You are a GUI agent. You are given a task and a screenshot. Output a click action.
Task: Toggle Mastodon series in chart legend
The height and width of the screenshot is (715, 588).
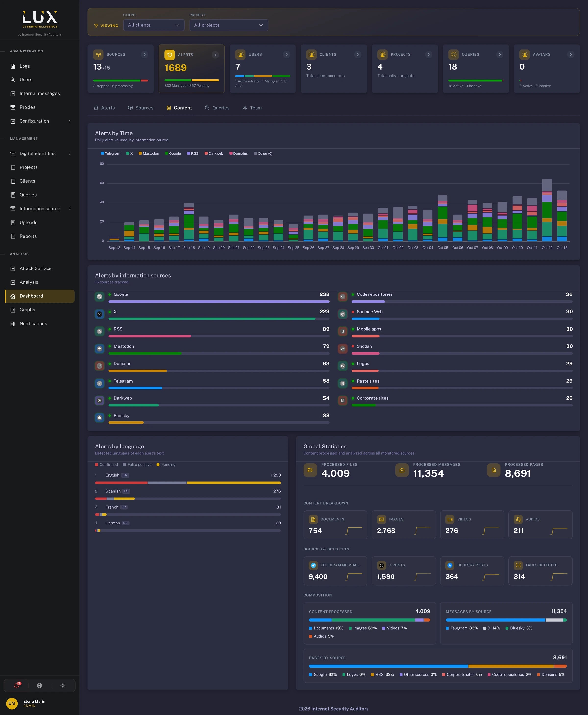(149, 153)
